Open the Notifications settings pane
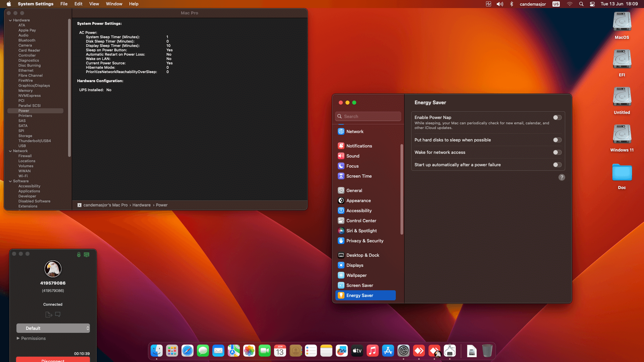Screen dimensions: 644x362 click(359, 146)
